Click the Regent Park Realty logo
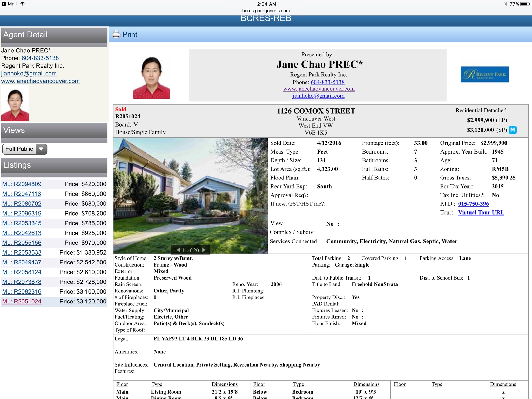The image size is (532, 399). pyautogui.click(x=484, y=74)
